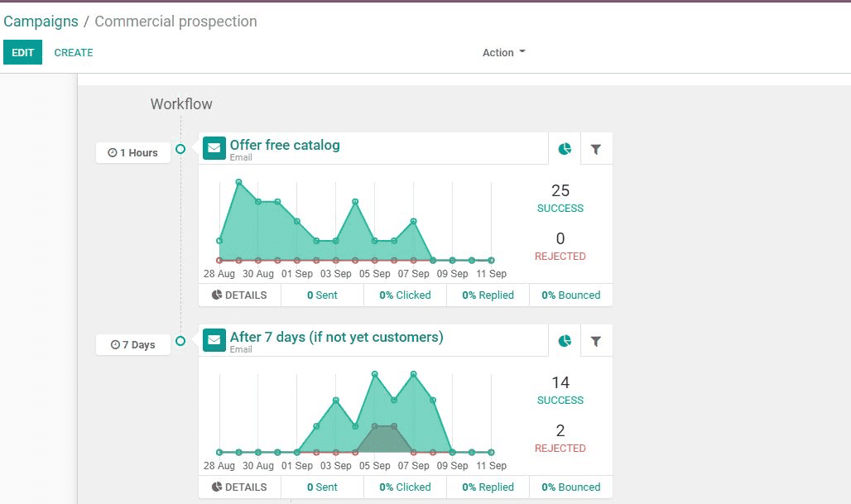Show pie chart tab for Offer free catalog

(x=565, y=149)
